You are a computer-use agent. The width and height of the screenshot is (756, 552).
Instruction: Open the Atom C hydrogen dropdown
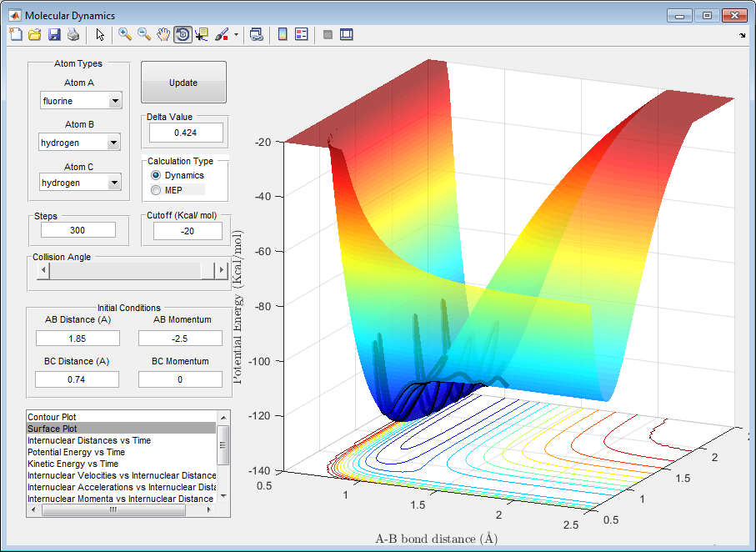pyautogui.click(x=114, y=183)
